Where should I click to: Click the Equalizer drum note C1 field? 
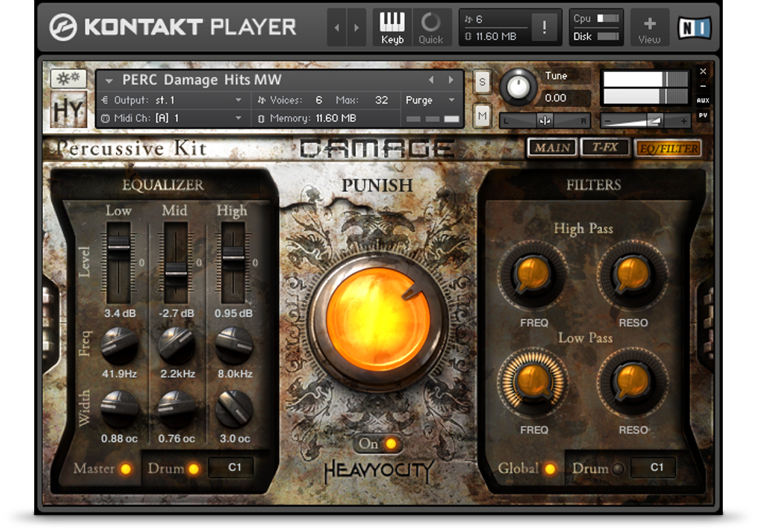231,468
